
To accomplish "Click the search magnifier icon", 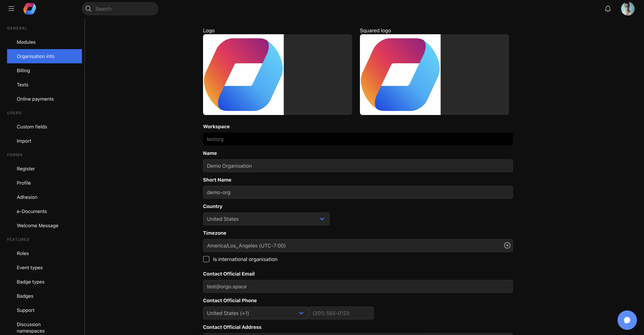I will [88, 9].
